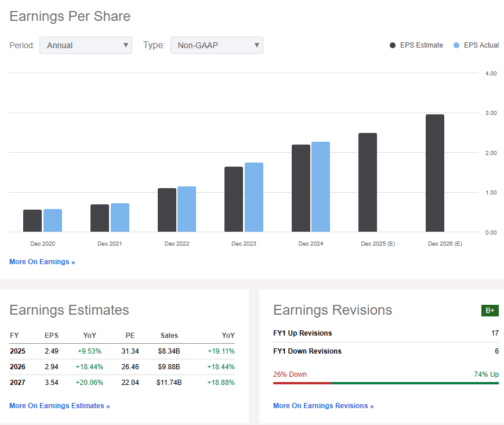Click the B+ revisions grade badge

click(490, 311)
